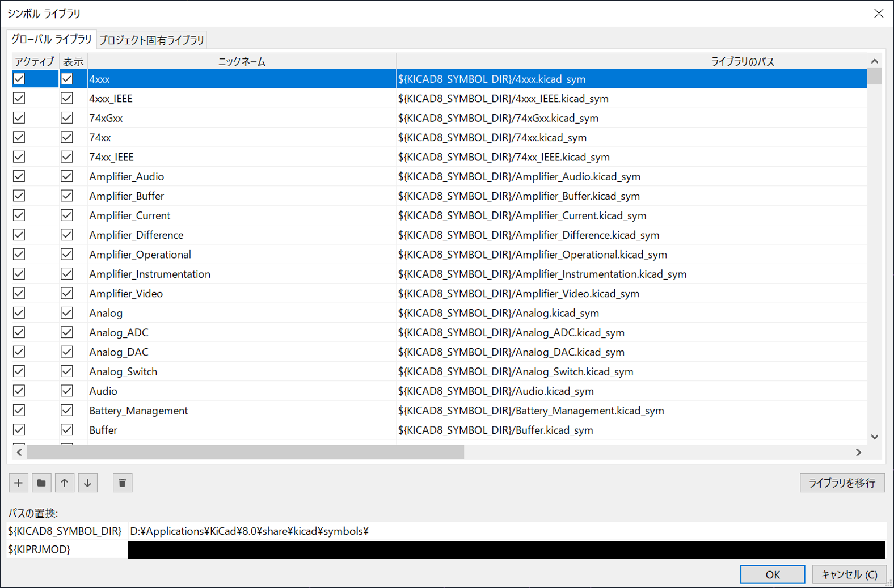This screenshot has width=894, height=588.
Task: Uncheck アクティブ for Analog_ADC
Action: pos(19,332)
